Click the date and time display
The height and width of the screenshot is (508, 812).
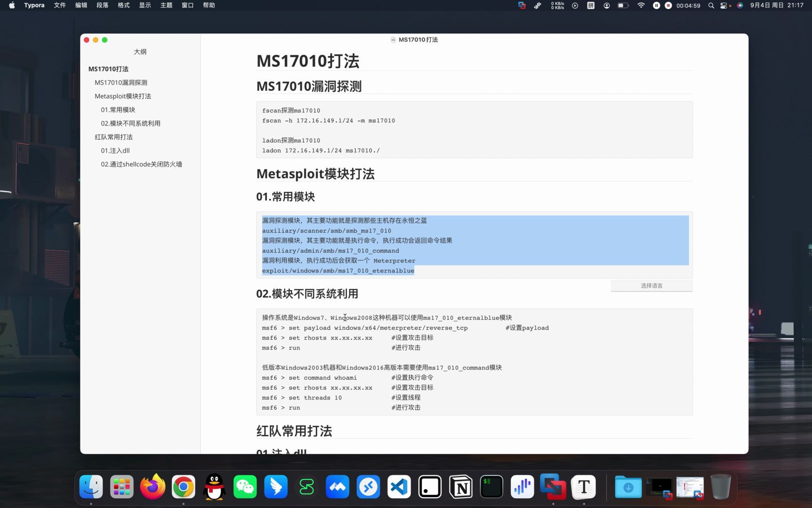pos(777,5)
